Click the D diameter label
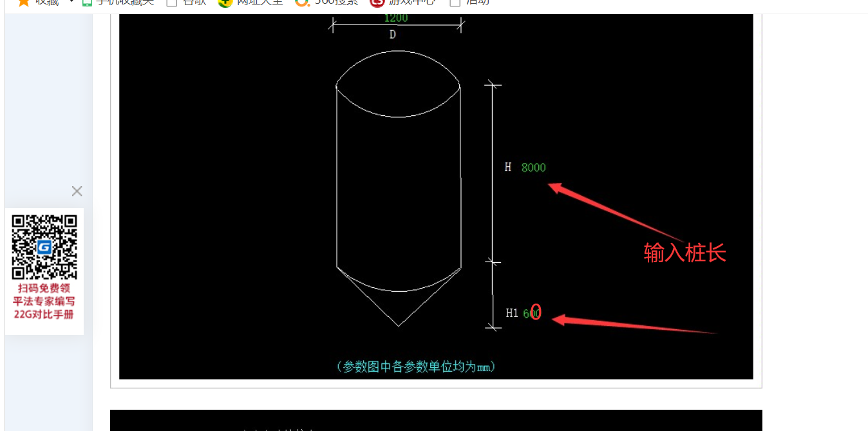The width and height of the screenshot is (868, 431). coord(393,35)
